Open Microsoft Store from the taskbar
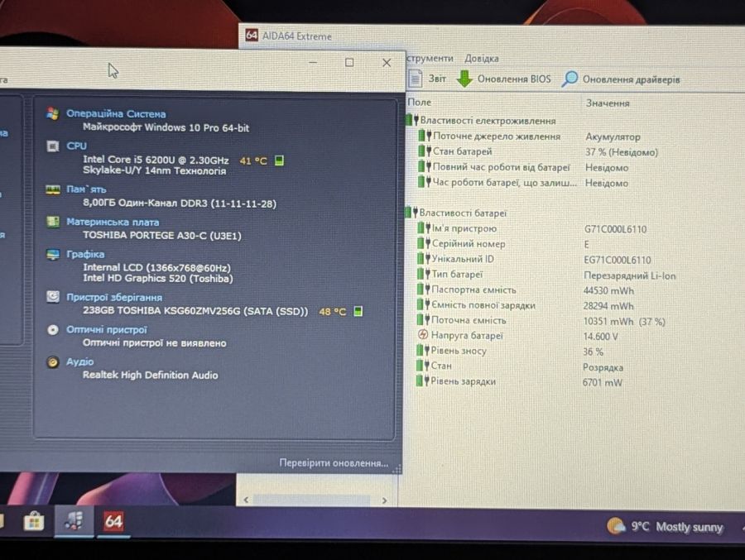Viewport: 745px width, 560px height. (34, 523)
